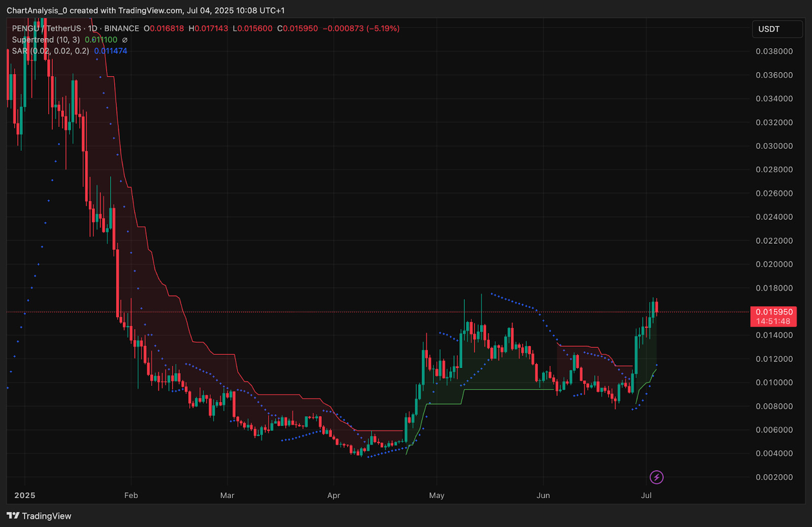Select the SAR (0.02, 0.02, 0.2) indicator legend
The height and width of the screenshot is (527, 812).
tap(50, 51)
